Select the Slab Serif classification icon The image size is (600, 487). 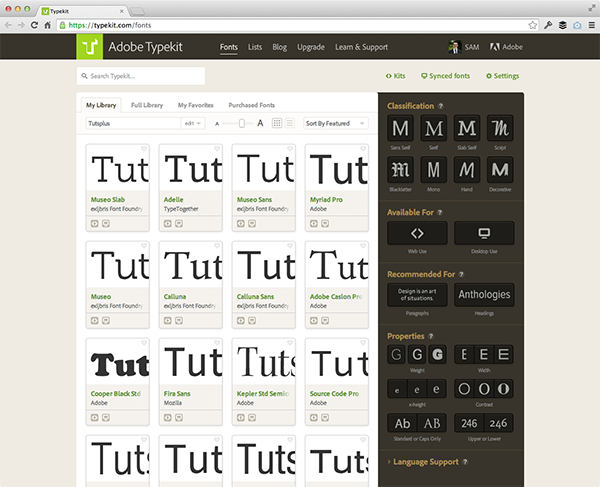coord(467,128)
